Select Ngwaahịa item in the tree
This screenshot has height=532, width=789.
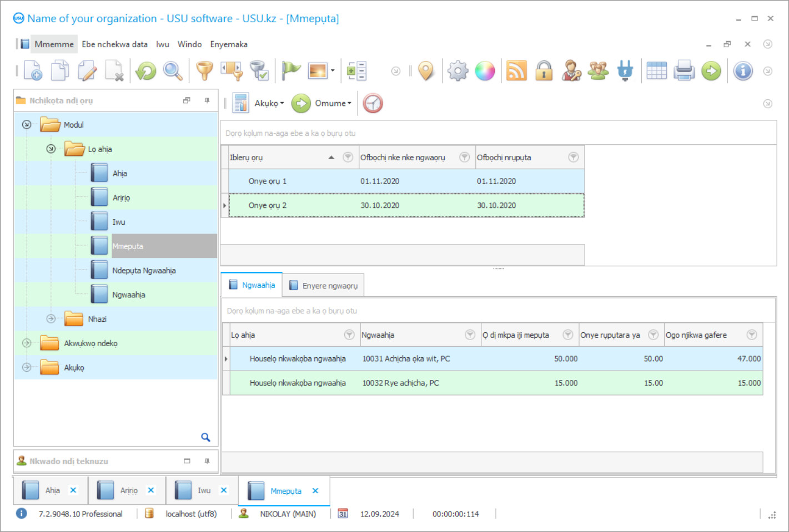click(x=129, y=295)
